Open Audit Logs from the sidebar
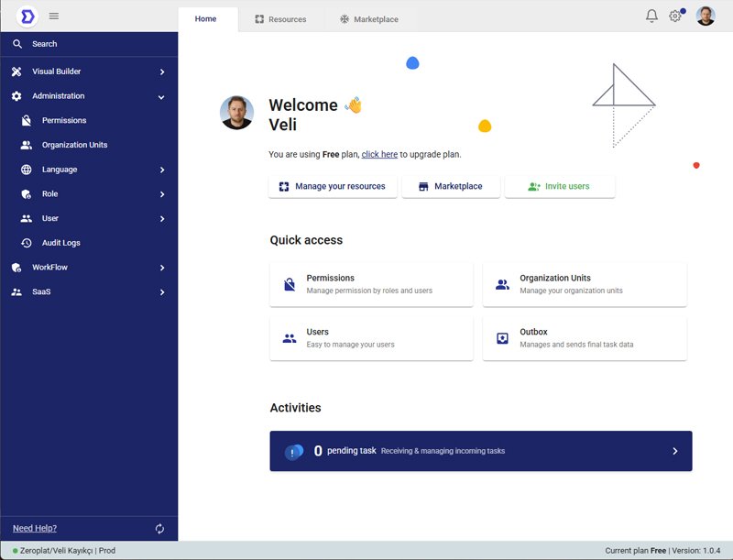Screen dimensions: 733x560 (60, 243)
